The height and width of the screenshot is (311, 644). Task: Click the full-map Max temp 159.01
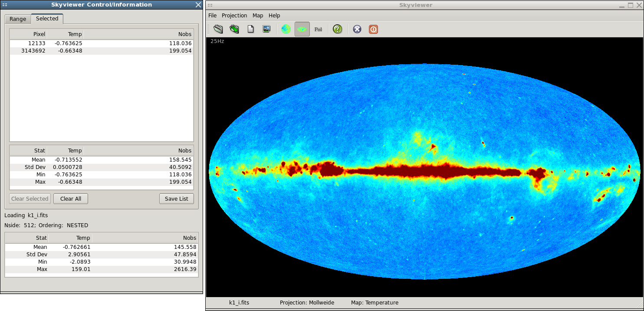pyautogui.click(x=81, y=269)
